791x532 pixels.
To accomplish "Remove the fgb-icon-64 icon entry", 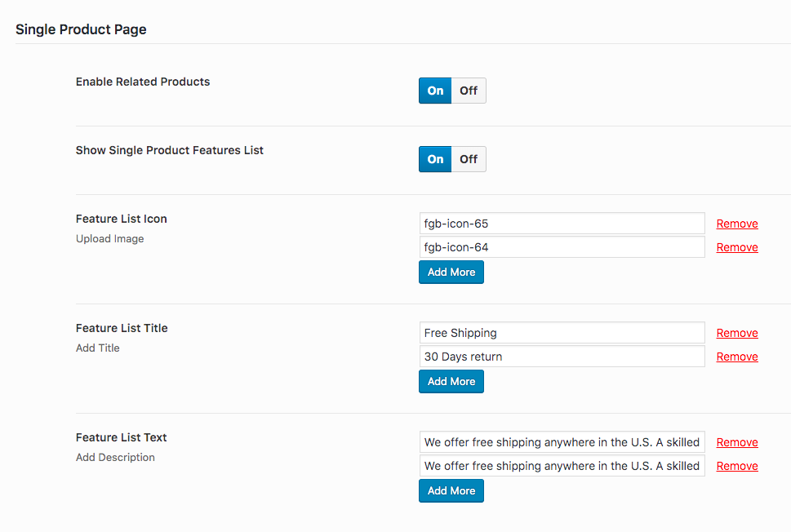I will click(x=737, y=247).
